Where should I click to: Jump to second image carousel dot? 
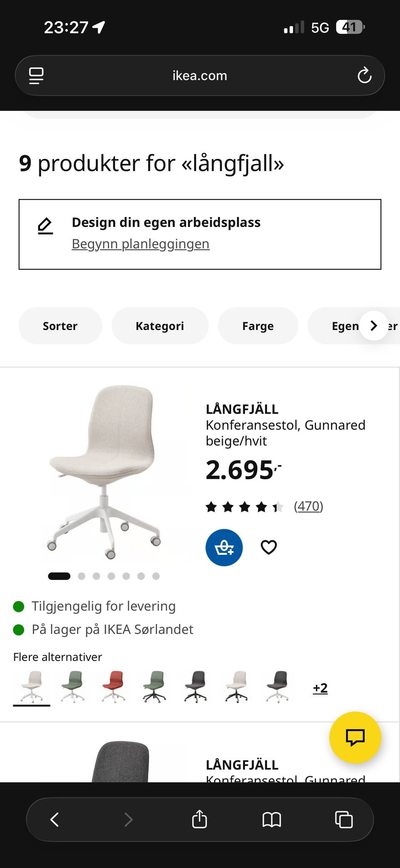[82, 576]
